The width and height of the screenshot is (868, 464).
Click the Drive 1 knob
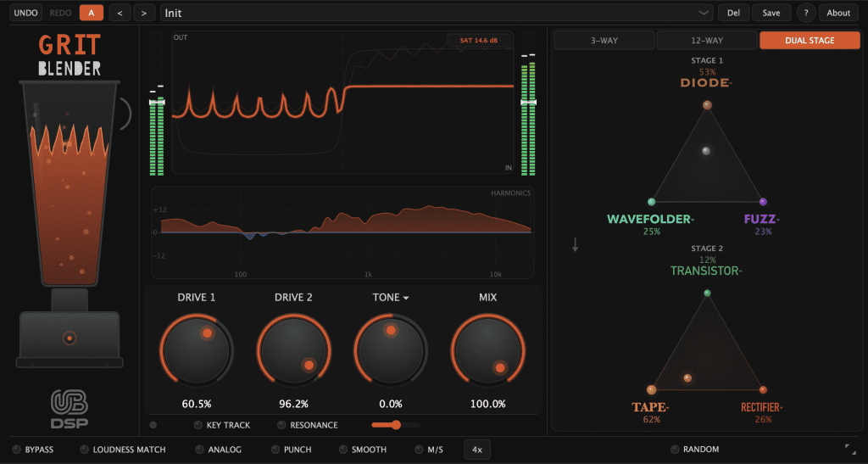click(197, 350)
